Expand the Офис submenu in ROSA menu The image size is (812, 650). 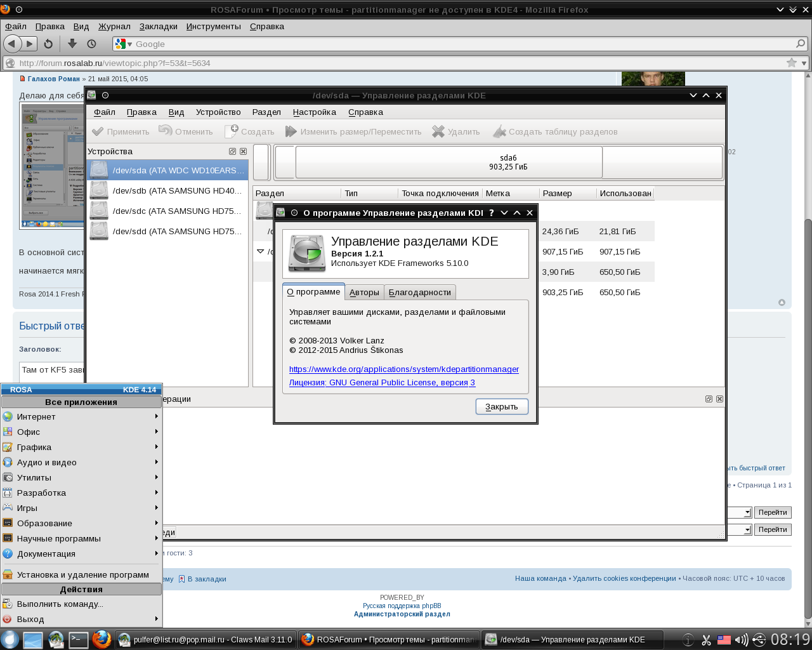[81, 432]
